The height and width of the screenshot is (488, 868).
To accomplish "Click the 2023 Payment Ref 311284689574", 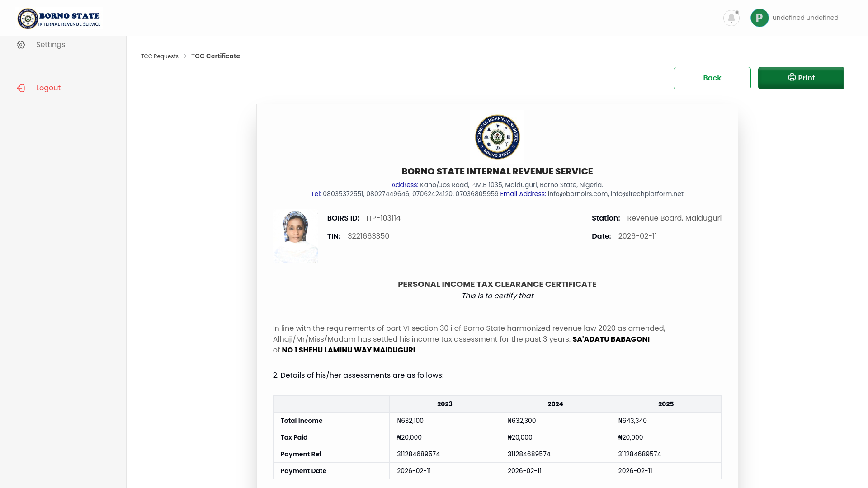I will 418,454.
